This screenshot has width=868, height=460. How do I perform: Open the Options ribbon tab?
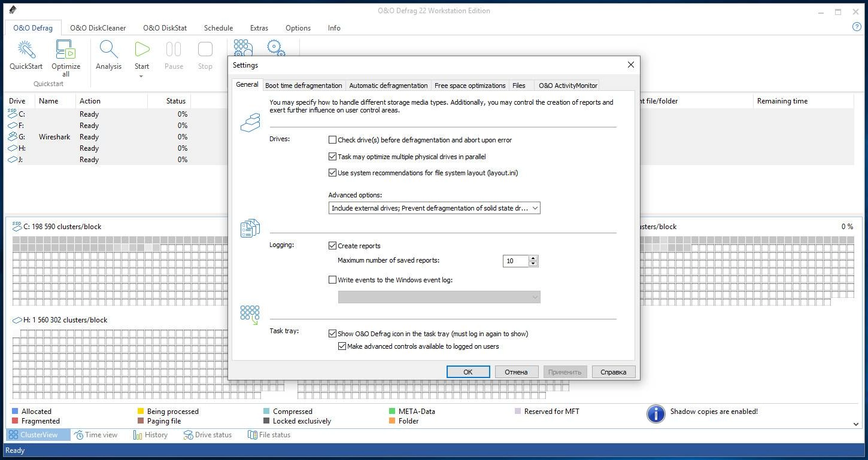click(x=298, y=28)
